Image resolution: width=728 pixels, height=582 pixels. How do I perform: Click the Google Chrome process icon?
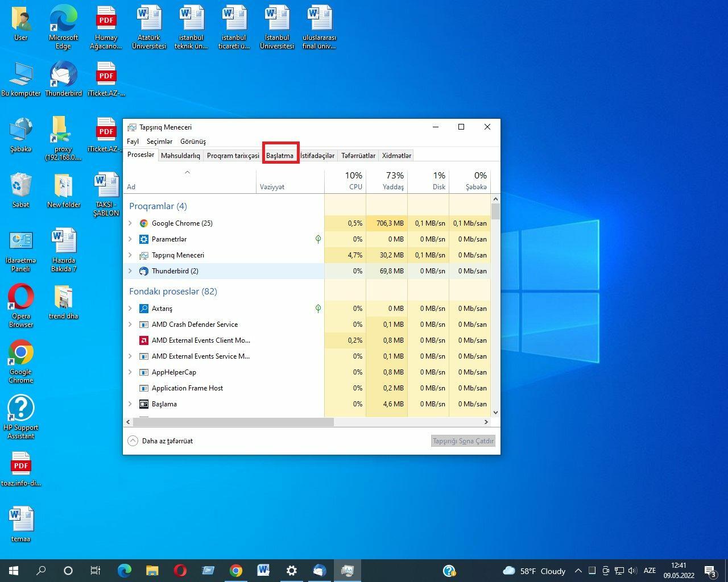click(x=144, y=223)
